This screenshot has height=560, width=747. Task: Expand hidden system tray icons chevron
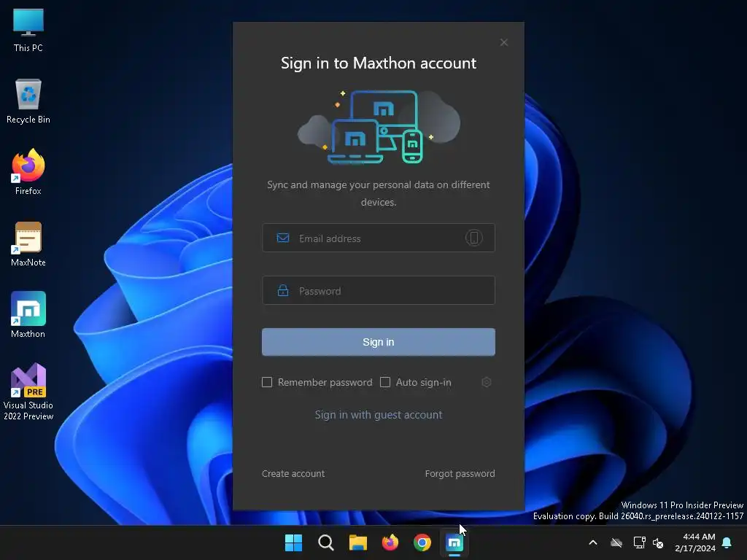593,542
